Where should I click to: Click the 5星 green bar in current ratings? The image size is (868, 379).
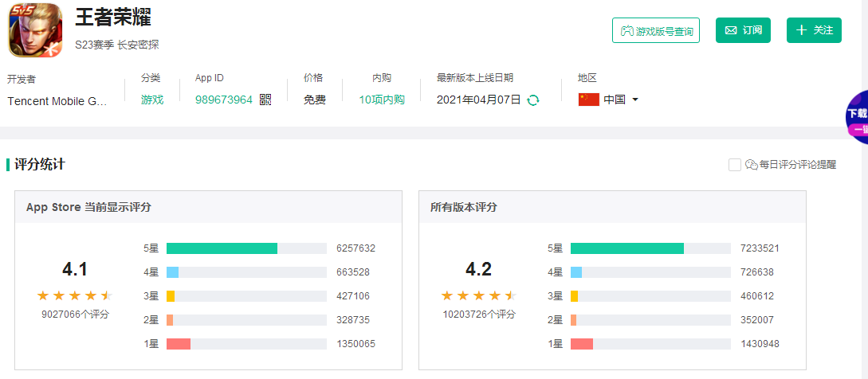[222, 248]
